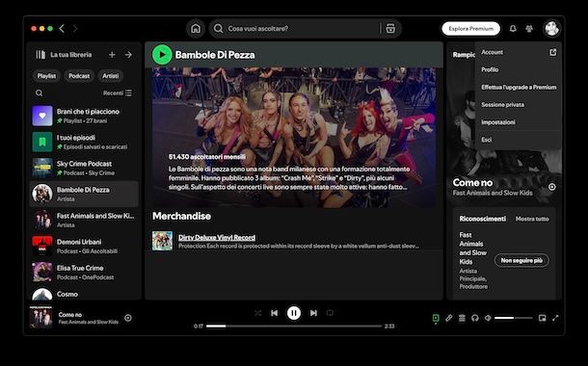Open the queue
This screenshot has height=366, width=588.
pos(462,318)
